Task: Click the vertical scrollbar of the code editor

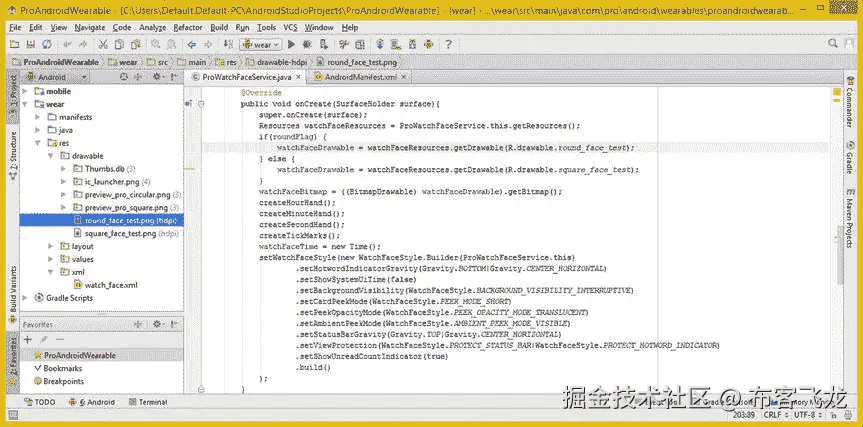Action: [839, 253]
